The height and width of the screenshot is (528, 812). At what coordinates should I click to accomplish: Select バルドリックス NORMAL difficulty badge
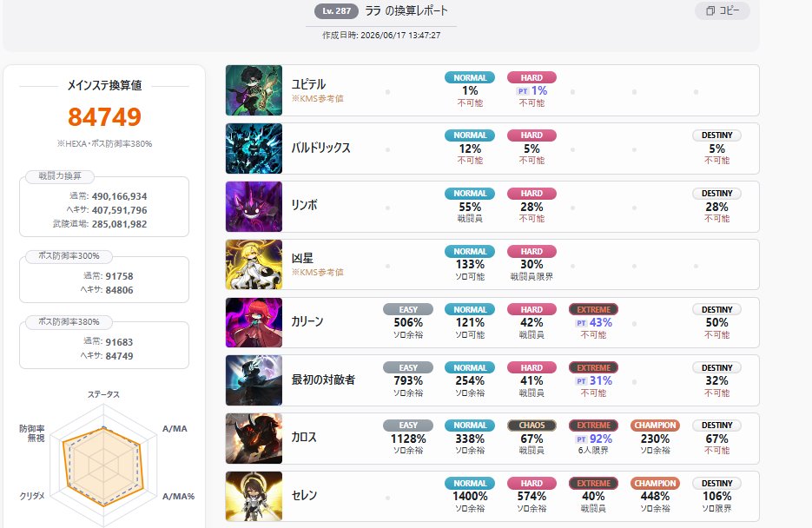click(x=470, y=135)
